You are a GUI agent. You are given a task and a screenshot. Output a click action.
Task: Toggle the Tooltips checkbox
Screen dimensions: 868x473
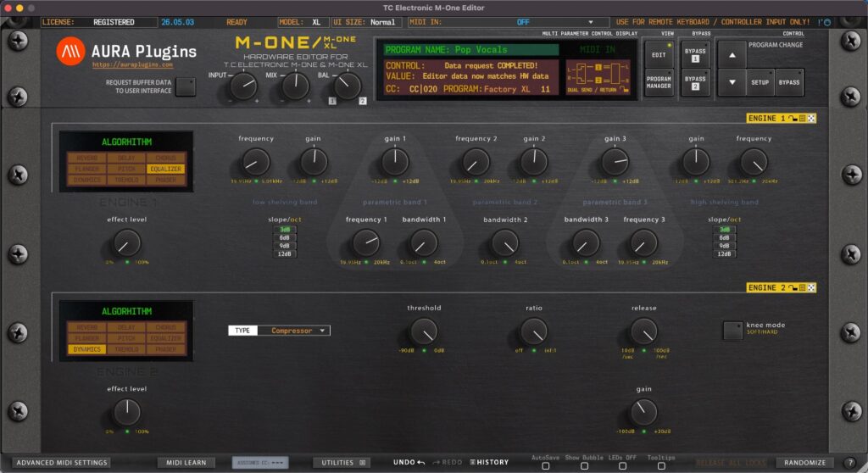tap(661, 466)
